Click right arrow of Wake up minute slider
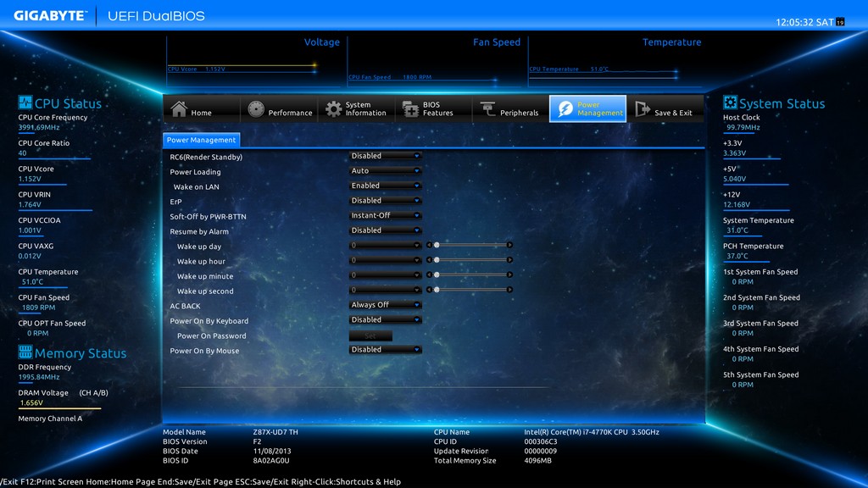The image size is (868, 488). (x=509, y=274)
